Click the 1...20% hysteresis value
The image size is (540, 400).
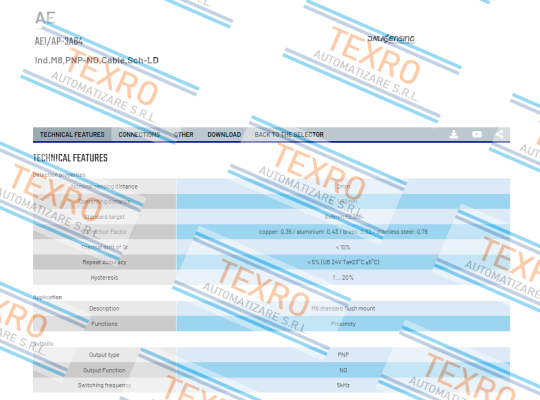tap(343, 277)
